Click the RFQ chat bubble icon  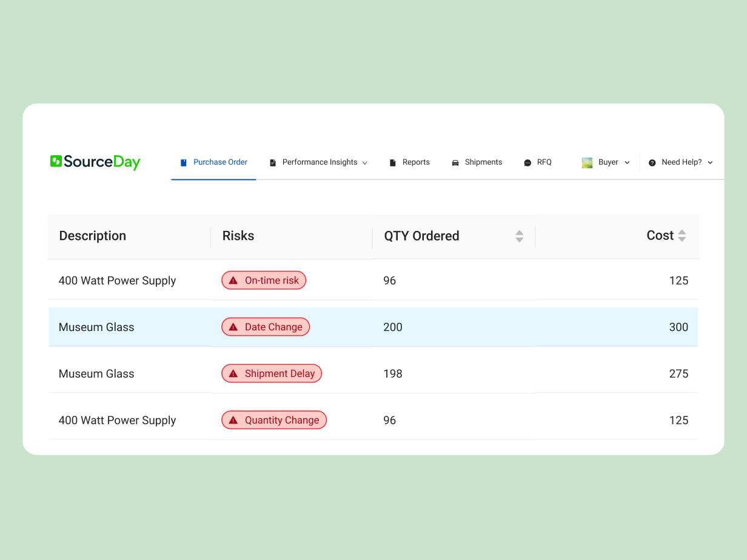[x=528, y=162]
